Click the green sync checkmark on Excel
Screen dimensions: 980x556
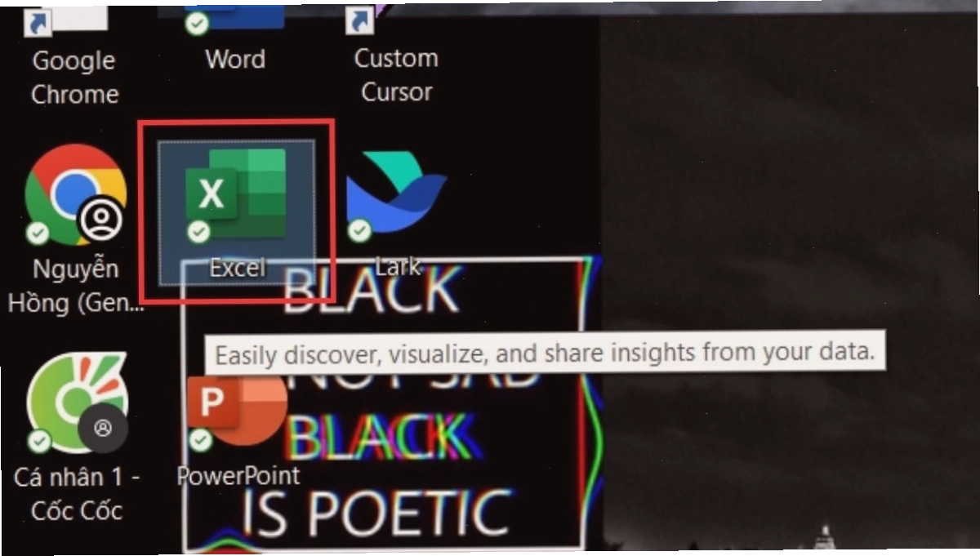[198, 232]
